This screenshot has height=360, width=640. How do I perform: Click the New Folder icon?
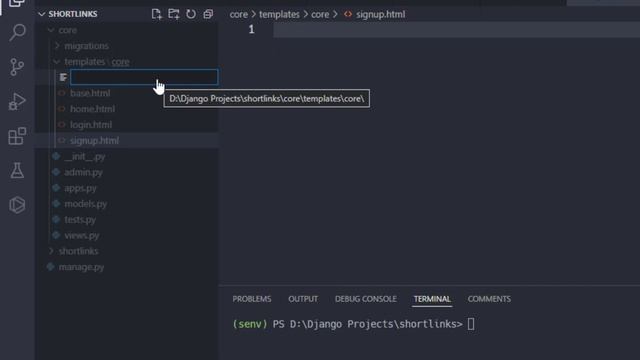coord(173,14)
